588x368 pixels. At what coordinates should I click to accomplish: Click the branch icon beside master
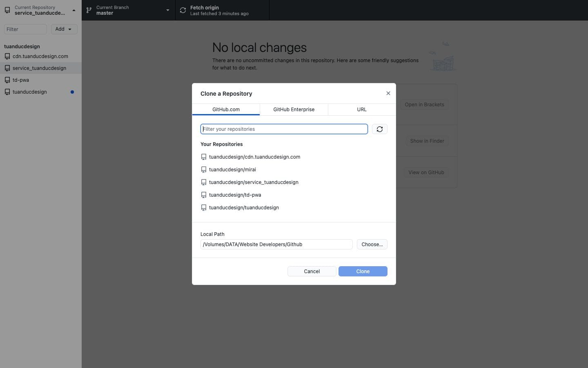click(x=89, y=10)
